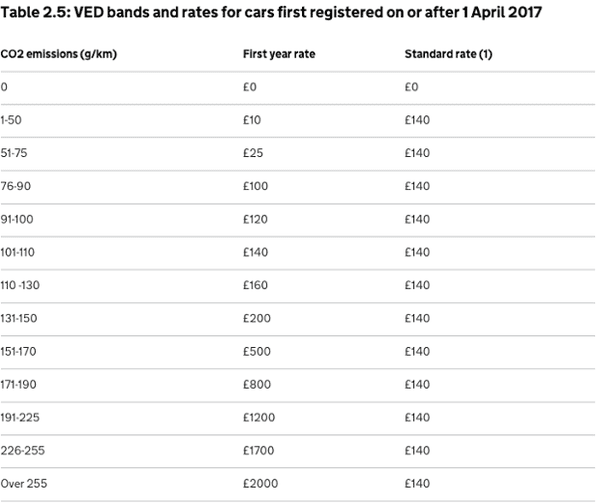Click the 1-50 emissions band cell
This screenshot has width=600, height=504.
point(14,120)
